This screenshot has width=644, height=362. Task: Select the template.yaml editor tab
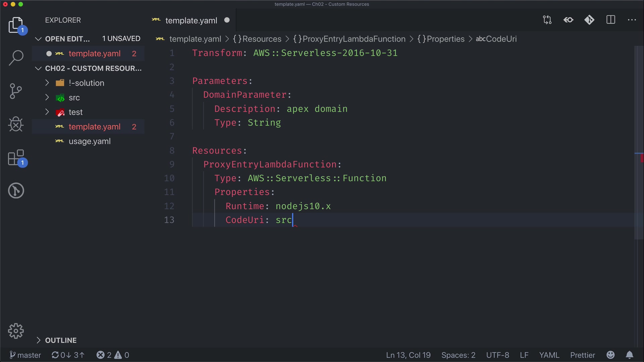191,20
